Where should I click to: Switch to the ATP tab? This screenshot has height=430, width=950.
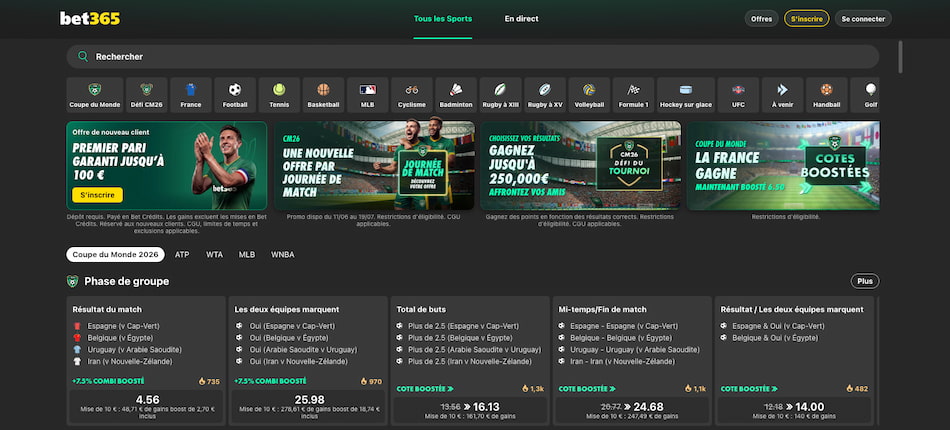(182, 254)
